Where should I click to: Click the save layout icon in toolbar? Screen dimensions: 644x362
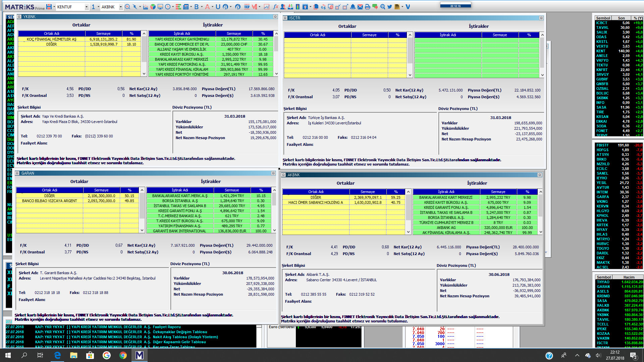[49, 7]
